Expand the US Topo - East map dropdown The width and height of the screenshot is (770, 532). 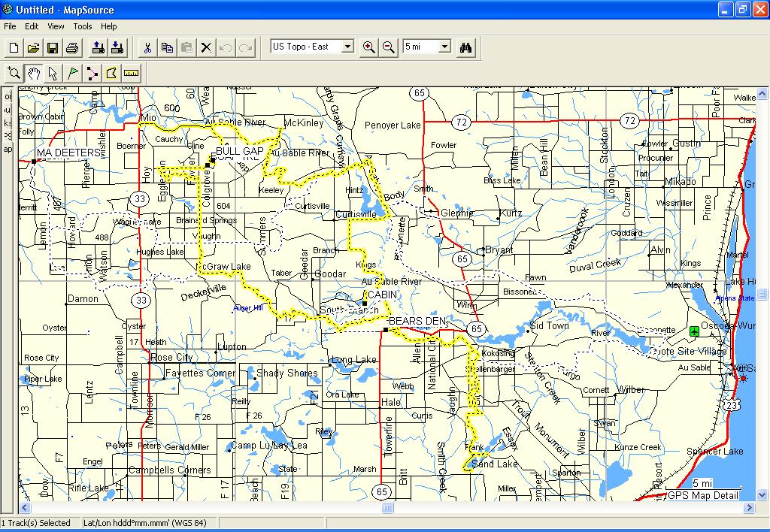point(347,47)
